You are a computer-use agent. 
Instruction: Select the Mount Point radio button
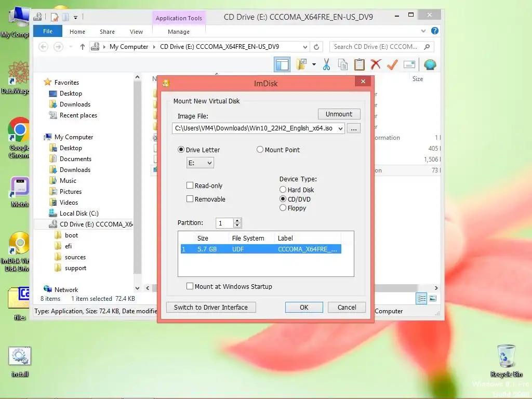click(260, 150)
